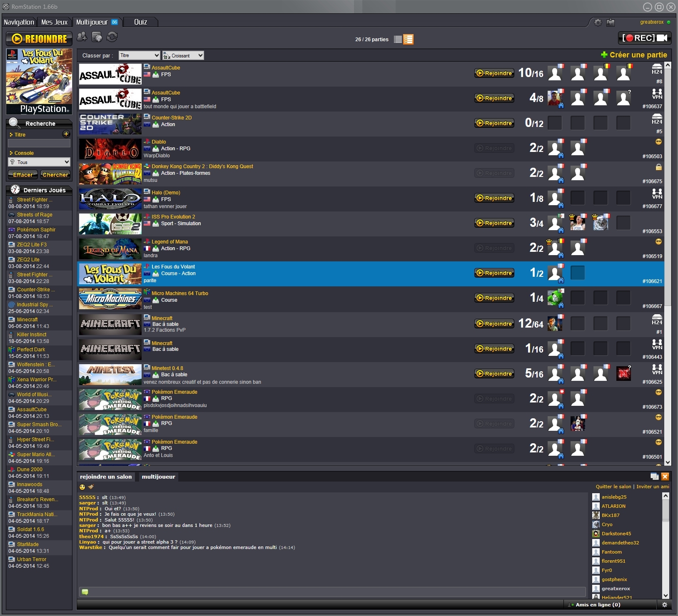Click the Titre search input field
Image resolution: width=678 pixels, height=616 pixels.
[39, 143]
